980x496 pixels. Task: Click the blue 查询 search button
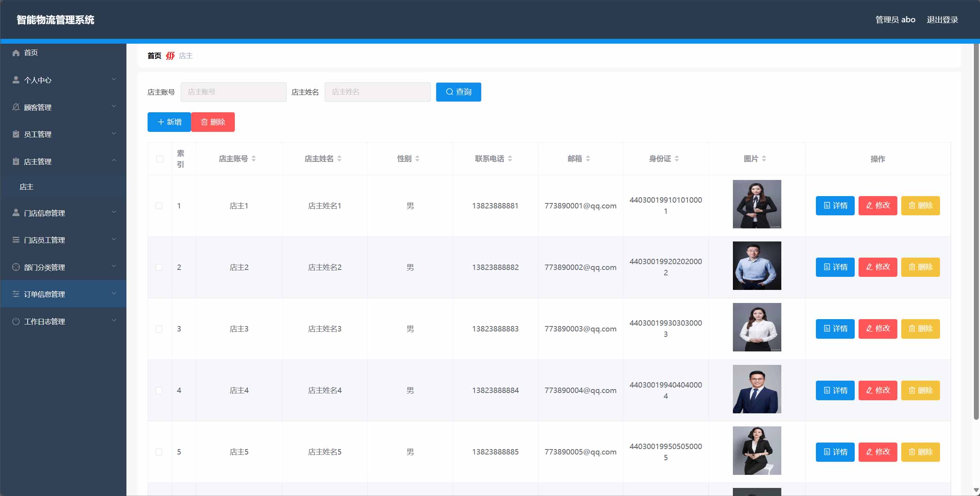click(458, 92)
